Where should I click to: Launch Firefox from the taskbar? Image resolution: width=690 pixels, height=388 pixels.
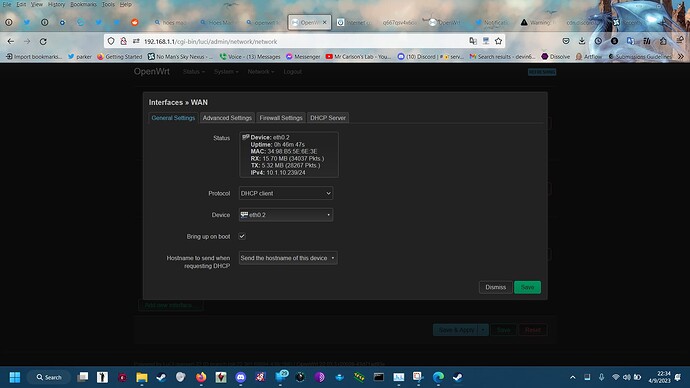point(201,377)
